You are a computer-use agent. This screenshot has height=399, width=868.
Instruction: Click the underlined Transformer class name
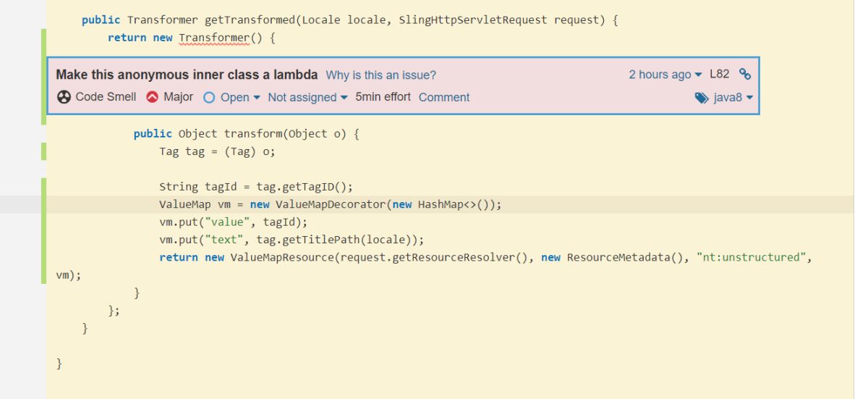click(x=214, y=38)
